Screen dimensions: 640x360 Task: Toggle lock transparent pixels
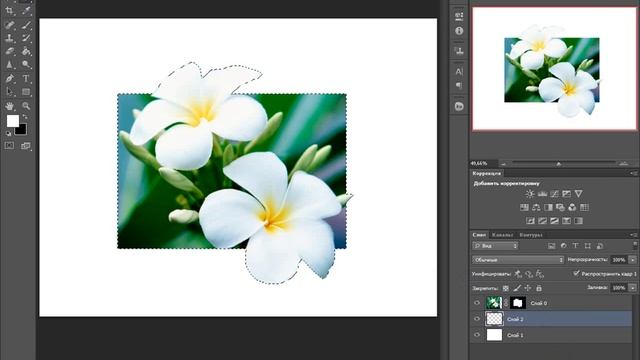point(506,288)
